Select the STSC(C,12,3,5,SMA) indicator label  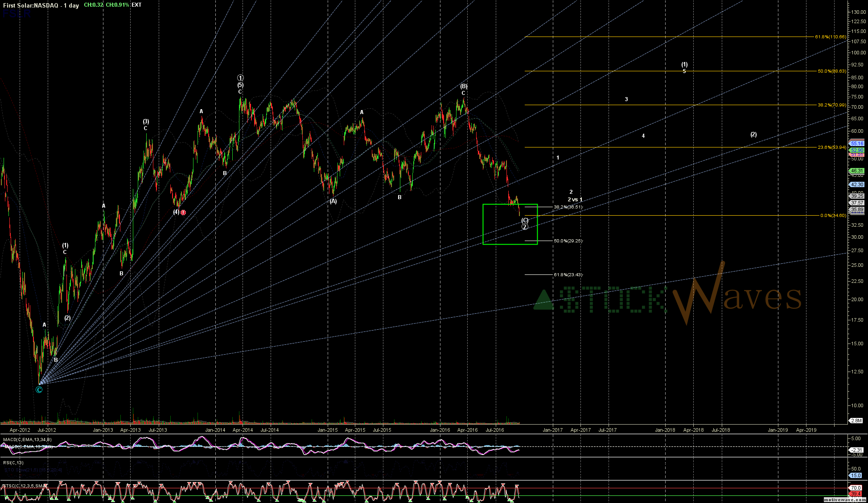pyautogui.click(x=25, y=486)
